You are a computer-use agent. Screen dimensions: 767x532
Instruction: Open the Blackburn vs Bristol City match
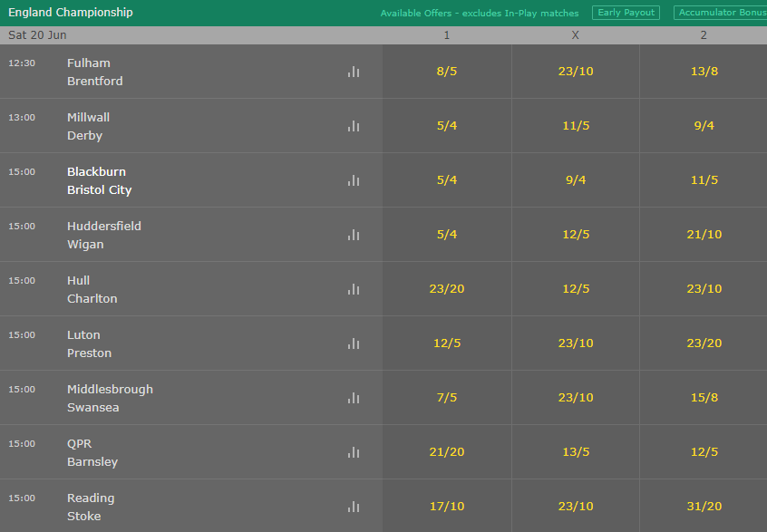(100, 180)
